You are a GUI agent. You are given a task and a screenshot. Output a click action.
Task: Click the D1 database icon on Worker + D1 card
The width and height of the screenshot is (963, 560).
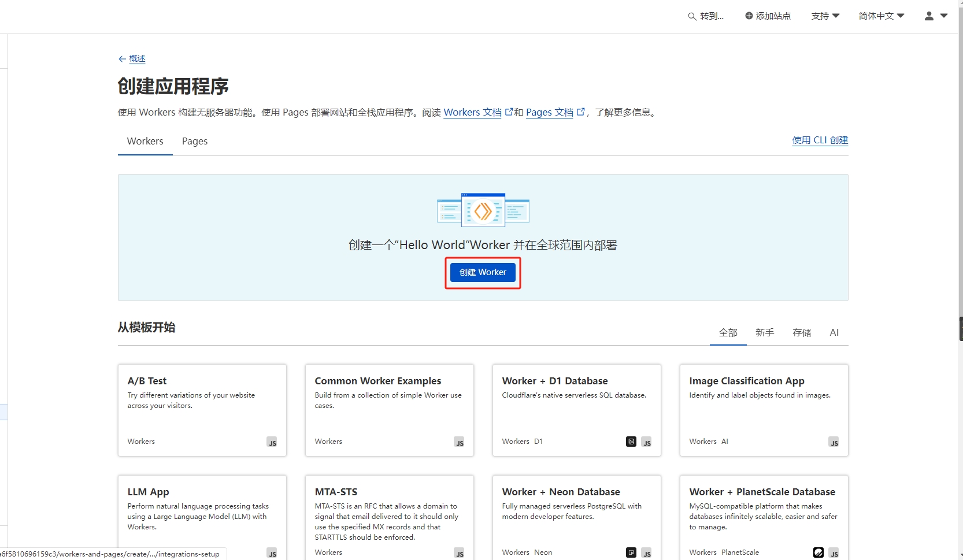[631, 442]
